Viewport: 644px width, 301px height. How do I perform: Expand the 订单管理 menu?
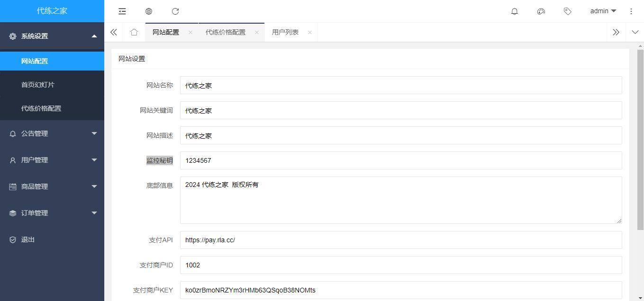[94, 213]
